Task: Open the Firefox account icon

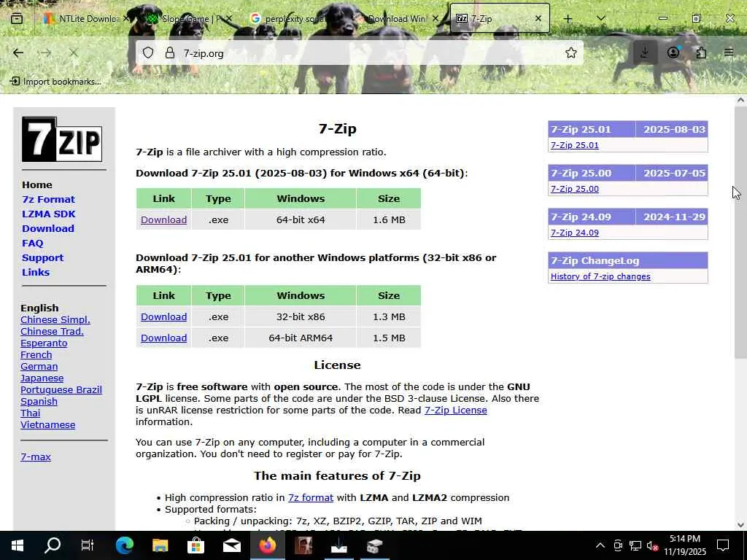Action: point(673,52)
